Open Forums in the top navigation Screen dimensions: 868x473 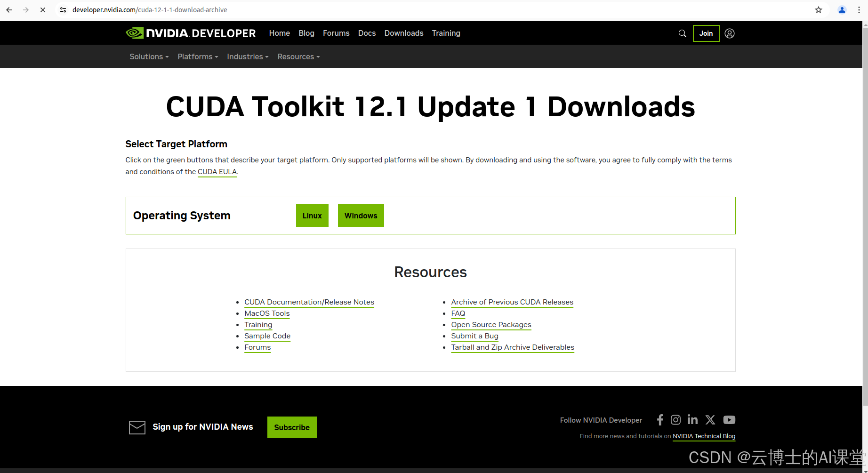click(336, 33)
